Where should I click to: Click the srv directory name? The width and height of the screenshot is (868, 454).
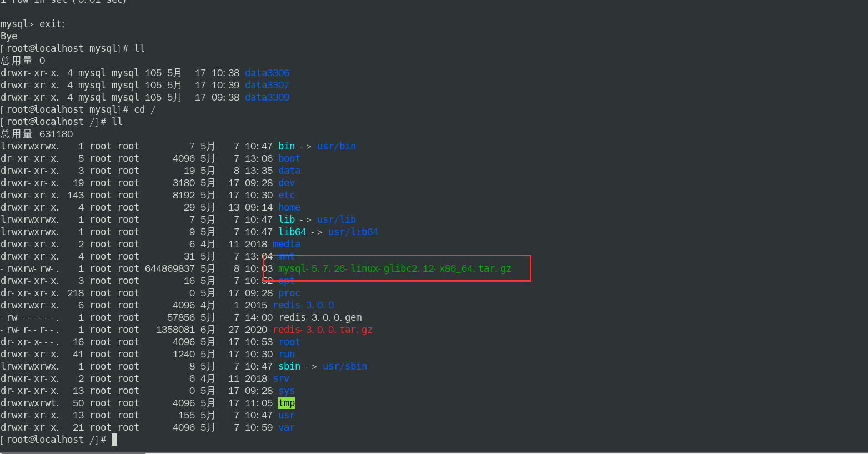281,378
